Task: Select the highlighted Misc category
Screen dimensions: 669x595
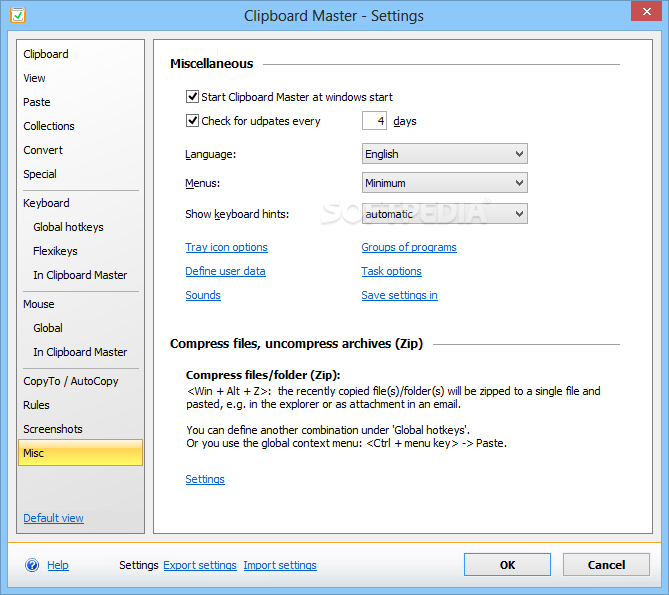Action: coord(80,453)
